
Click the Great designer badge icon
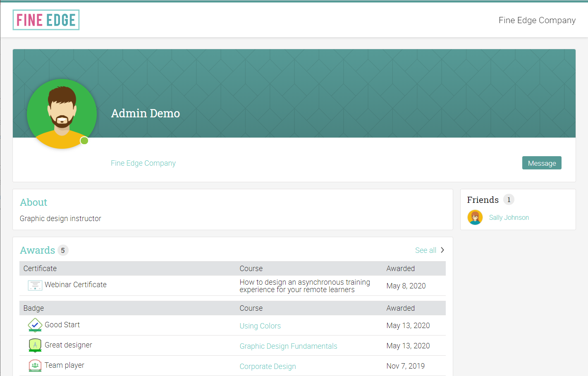(35, 345)
